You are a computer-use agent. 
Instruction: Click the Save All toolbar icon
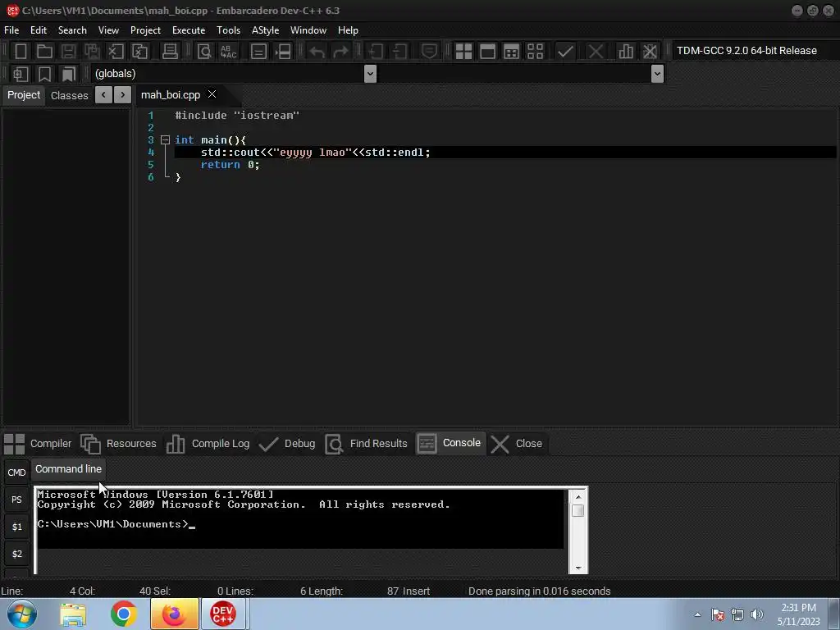click(92, 52)
